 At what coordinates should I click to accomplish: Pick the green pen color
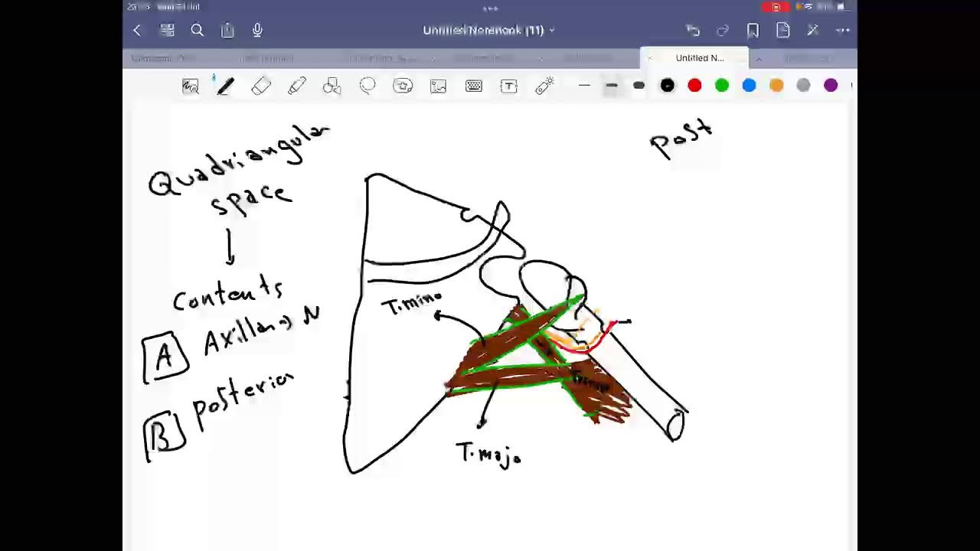tap(722, 86)
